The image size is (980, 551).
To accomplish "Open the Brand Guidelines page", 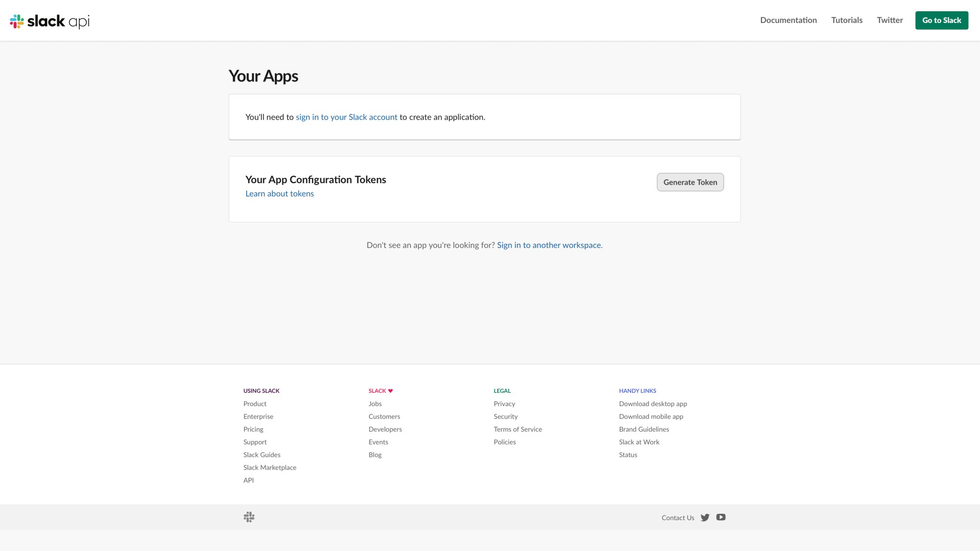I will [x=644, y=429].
